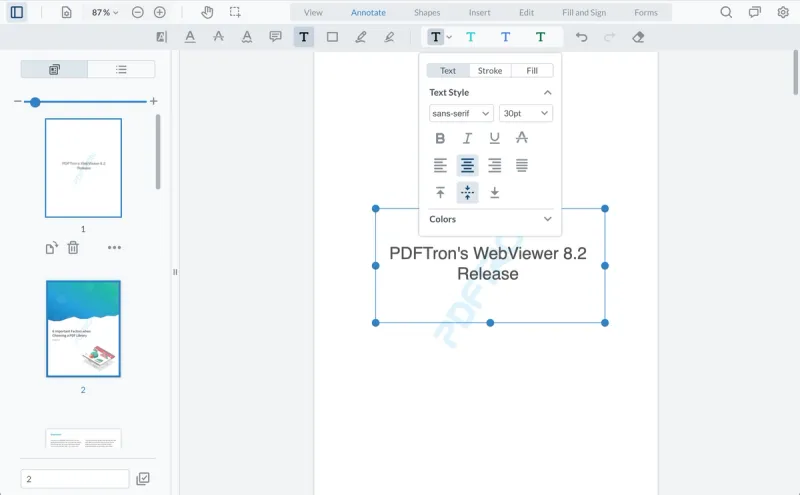Justify text alignment

[x=521, y=165]
